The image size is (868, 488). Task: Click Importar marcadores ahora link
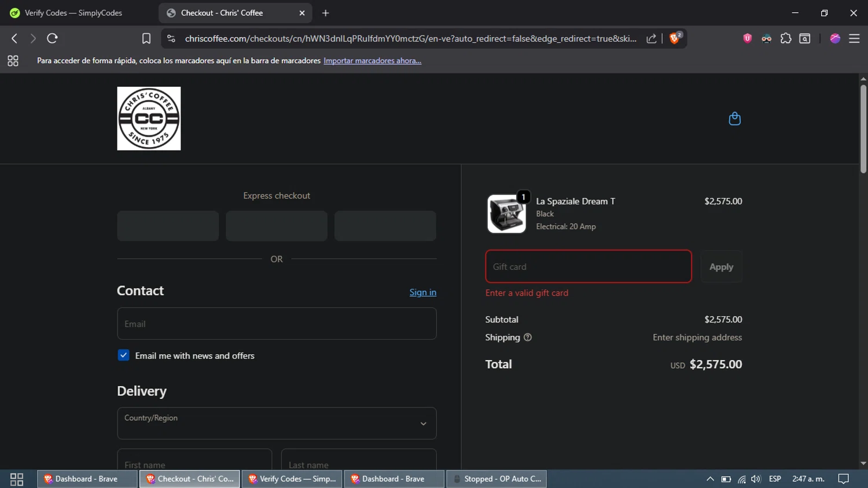[x=372, y=61]
